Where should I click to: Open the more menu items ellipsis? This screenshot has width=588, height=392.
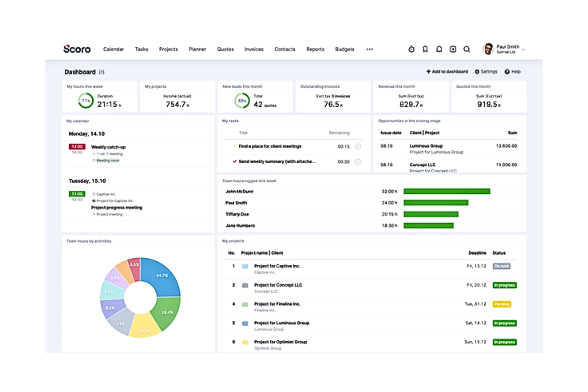tap(369, 49)
